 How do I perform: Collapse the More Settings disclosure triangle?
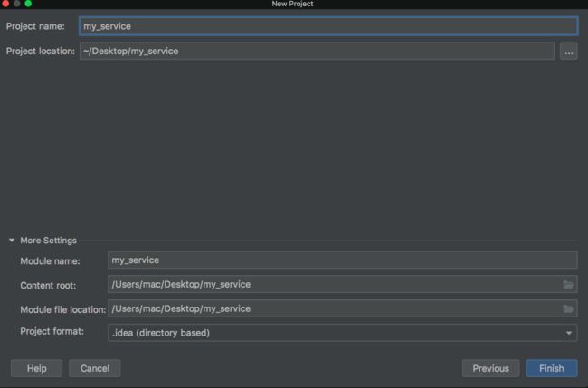tap(12, 241)
